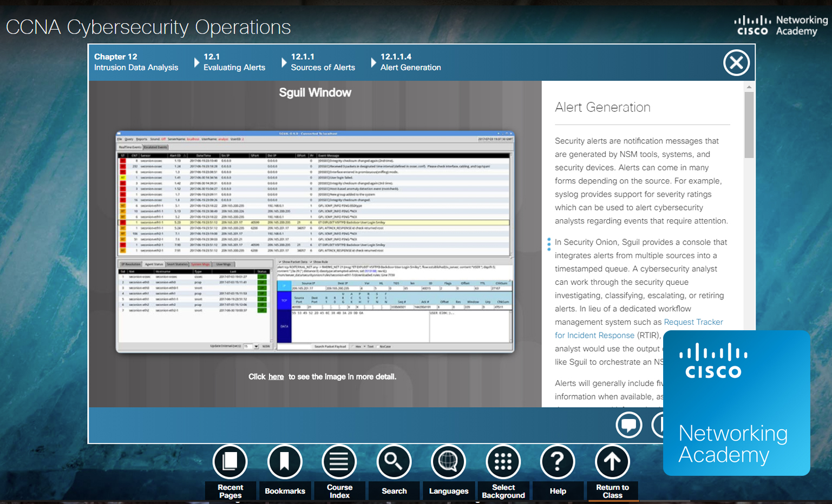Click the large Cisco Networking Academy overlay card
The image size is (832, 504).
click(x=737, y=403)
